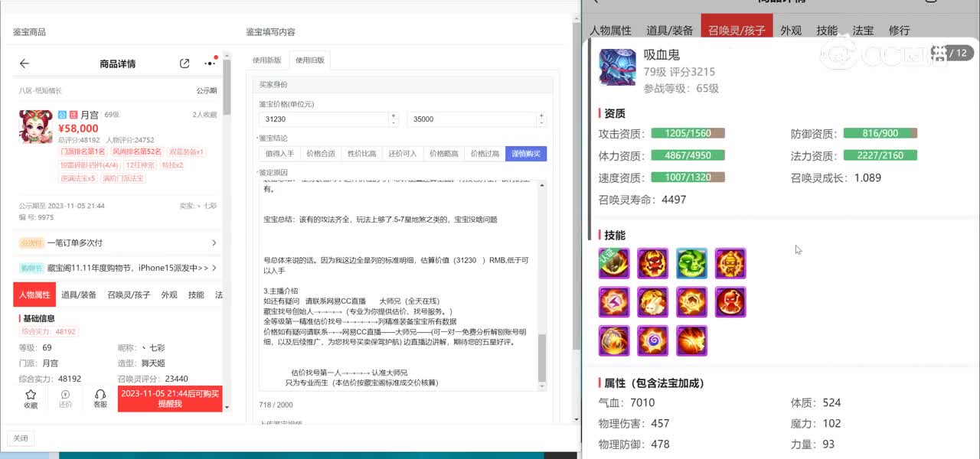Click inside 鉴定原因 text area
Viewport: 980px width, 459px height.
[398, 285]
